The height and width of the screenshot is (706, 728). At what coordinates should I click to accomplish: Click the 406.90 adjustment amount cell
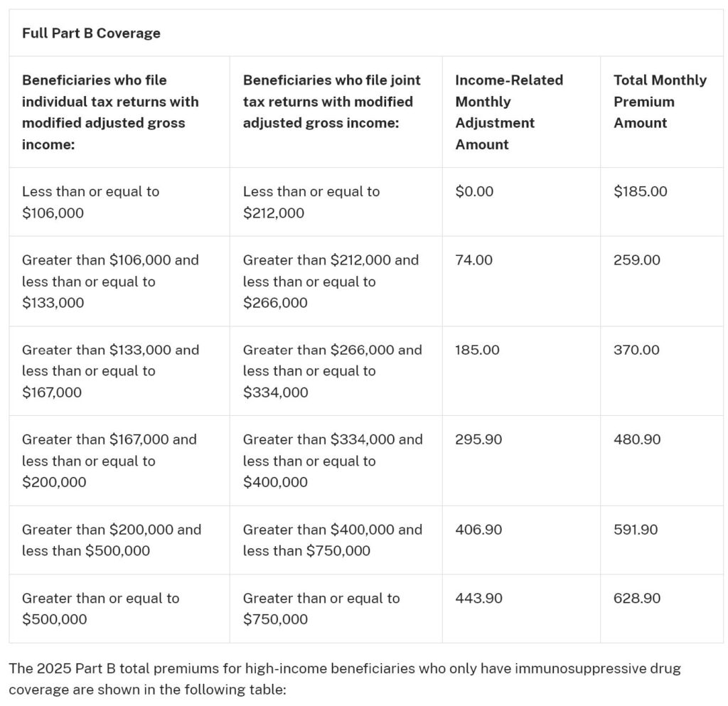pos(478,530)
